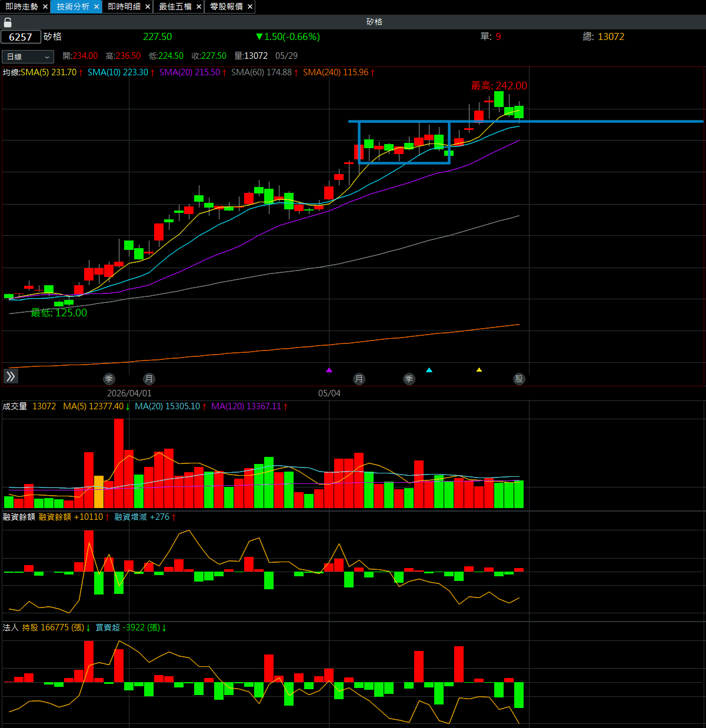
Task: Click the 季 marker before the 2026/04/01 date
Action: [x=109, y=379]
